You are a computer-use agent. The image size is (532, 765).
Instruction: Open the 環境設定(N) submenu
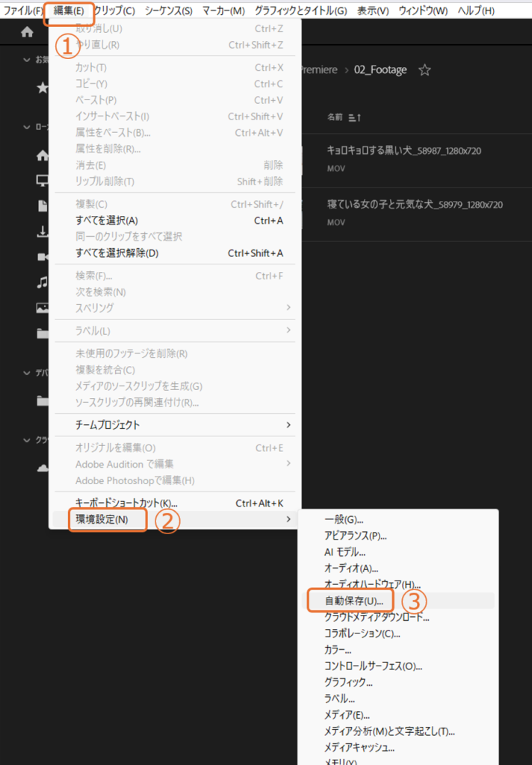(102, 519)
